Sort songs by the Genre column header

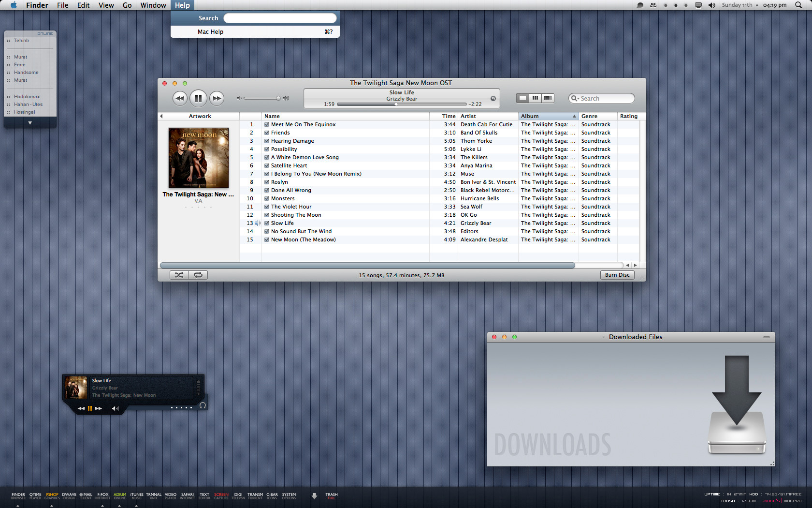598,116
